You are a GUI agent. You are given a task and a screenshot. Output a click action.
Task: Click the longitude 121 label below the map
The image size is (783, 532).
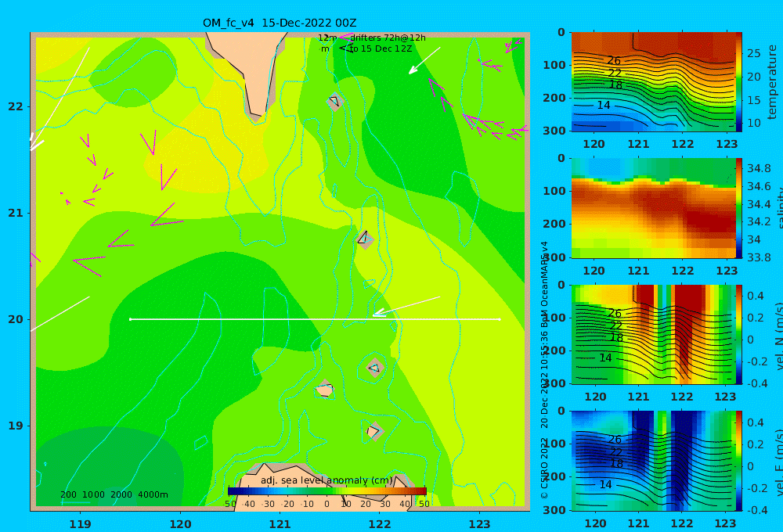coord(280,524)
